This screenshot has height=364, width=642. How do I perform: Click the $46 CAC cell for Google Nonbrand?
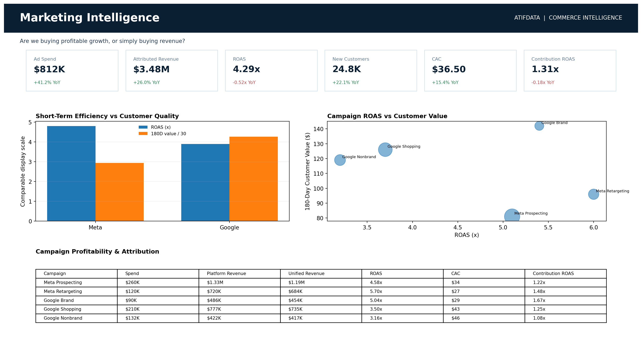pyautogui.click(x=484, y=318)
